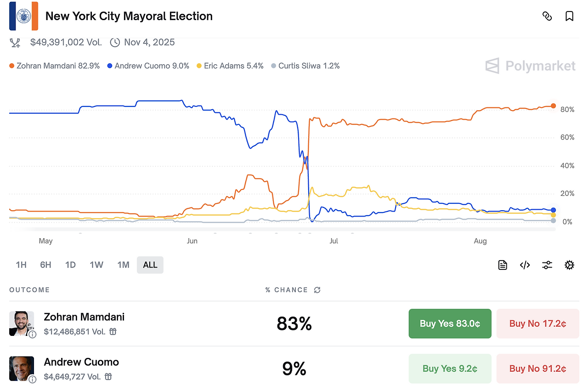This screenshot has height=385, width=588.
Task: Open chart settings gear icon
Action: 569,265
